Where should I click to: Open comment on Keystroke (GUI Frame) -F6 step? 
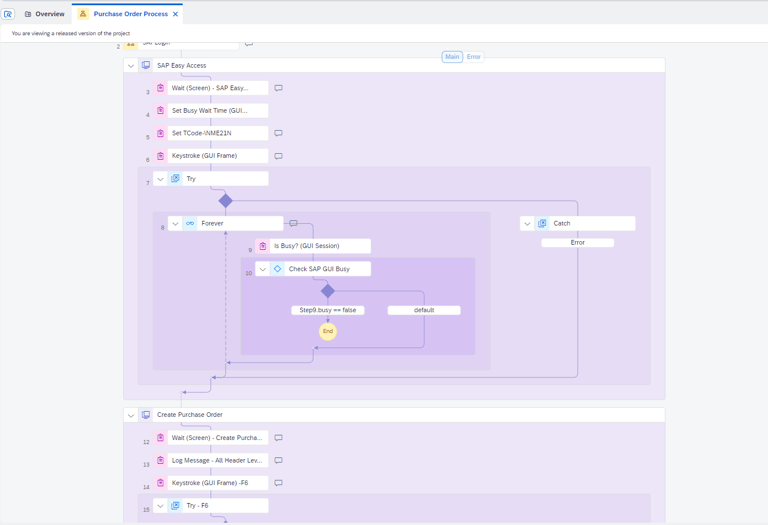(278, 483)
